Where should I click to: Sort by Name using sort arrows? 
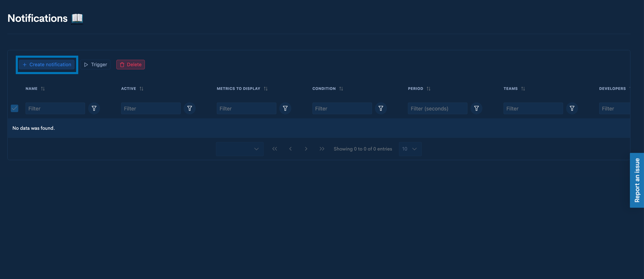pos(43,89)
